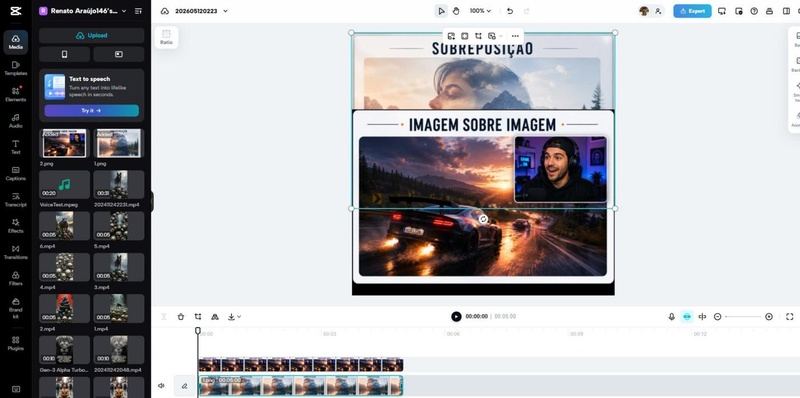This screenshot has width=800, height=398.
Task: Click the replace image floating toolbar icon
Action: [451, 36]
